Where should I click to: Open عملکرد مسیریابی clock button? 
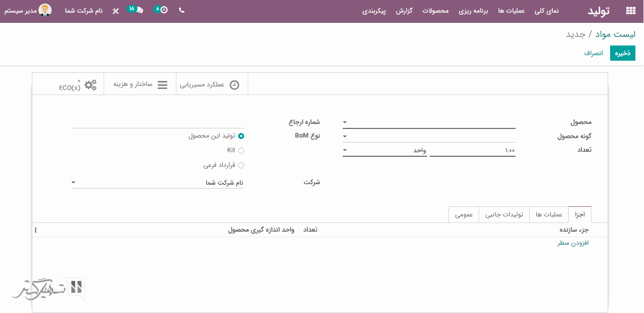(x=211, y=84)
